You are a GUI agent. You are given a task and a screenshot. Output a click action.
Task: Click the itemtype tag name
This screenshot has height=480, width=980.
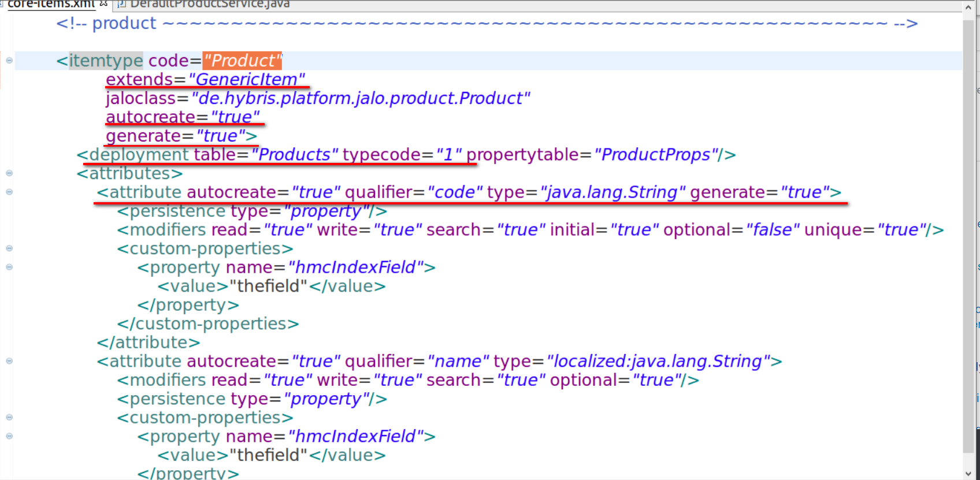(x=106, y=61)
